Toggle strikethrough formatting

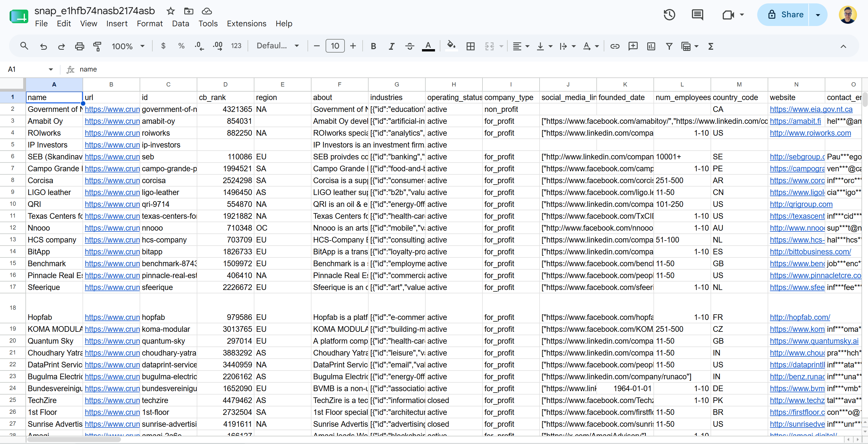click(x=410, y=46)
